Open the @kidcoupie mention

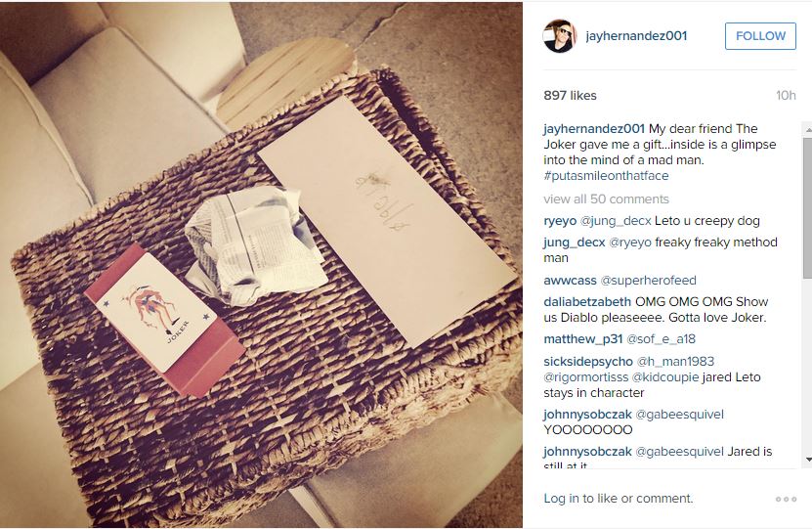(x=664, y=376)
